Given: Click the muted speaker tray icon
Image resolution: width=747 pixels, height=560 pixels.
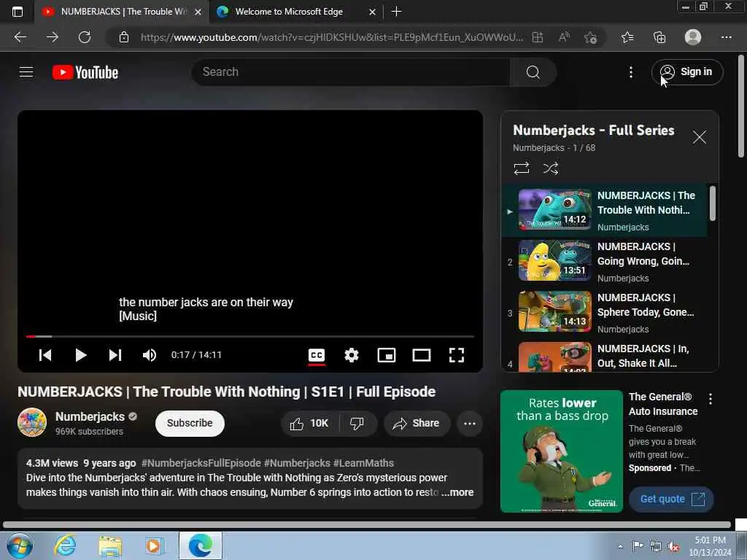Looking at the screenshot, I should [x=673, y=547].
